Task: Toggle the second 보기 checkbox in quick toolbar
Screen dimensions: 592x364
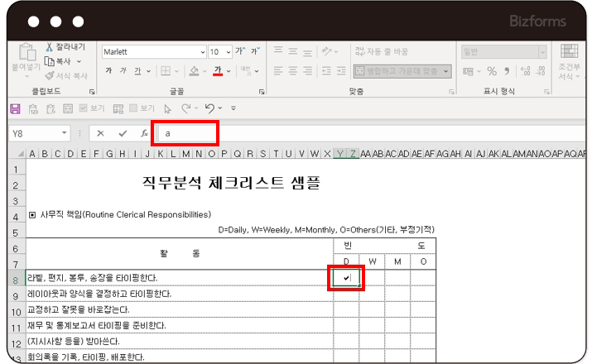Action: click(132, 108)
